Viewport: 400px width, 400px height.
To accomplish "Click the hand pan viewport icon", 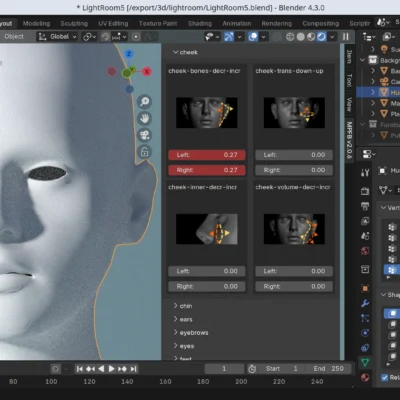I will [144, 118].
